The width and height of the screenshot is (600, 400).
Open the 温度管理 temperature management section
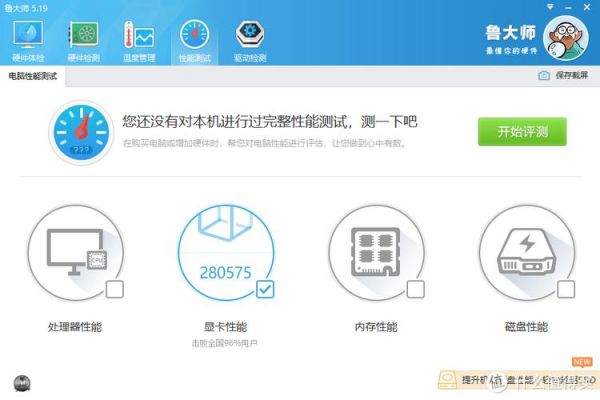(139, 41)
